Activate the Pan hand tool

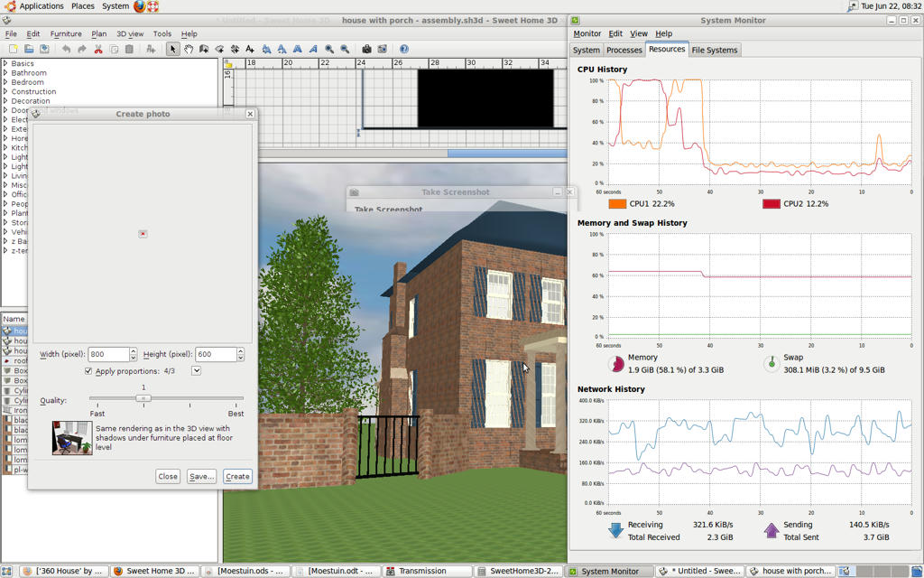pos(189,49)
